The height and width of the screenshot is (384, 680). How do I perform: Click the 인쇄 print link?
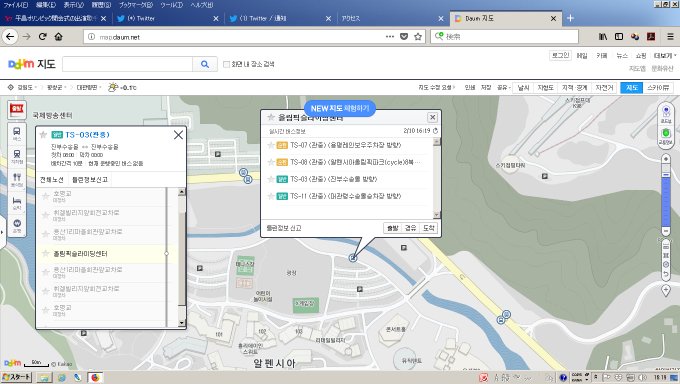470,88
